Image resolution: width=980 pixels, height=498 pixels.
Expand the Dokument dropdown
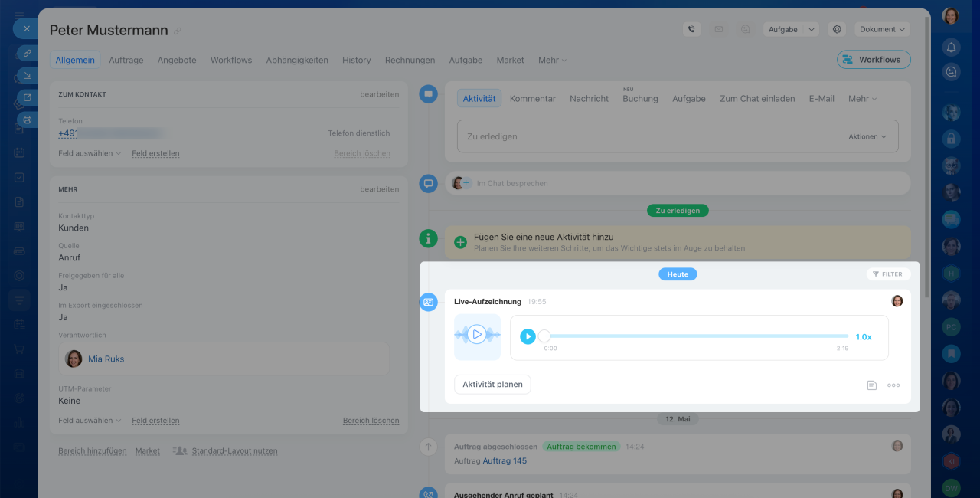click(882, 29)
